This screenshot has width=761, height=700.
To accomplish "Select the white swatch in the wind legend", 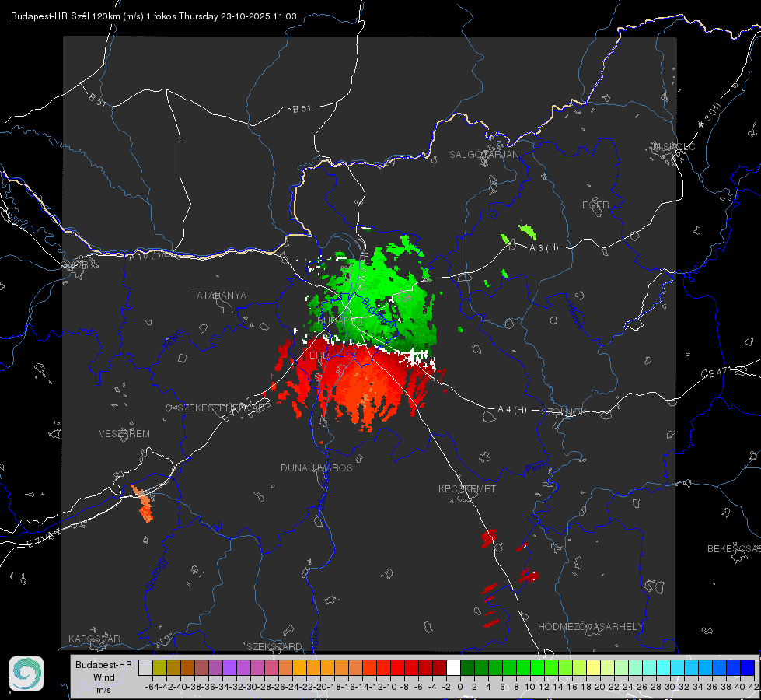I will (x=453, y=668).
